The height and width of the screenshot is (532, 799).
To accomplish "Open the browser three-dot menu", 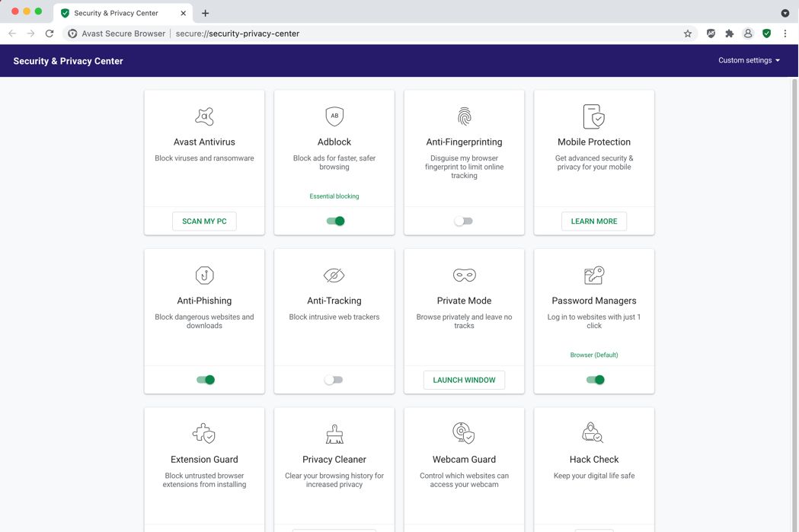I will pos(785,33).
